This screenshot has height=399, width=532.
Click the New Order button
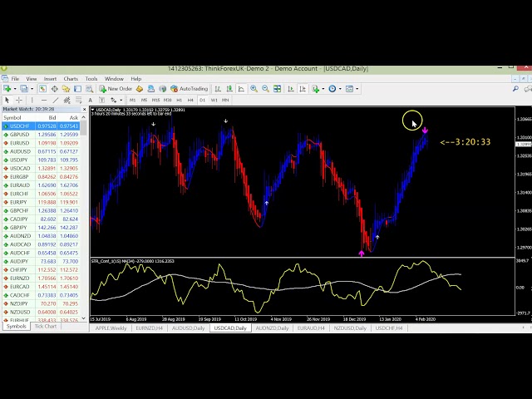116,89
